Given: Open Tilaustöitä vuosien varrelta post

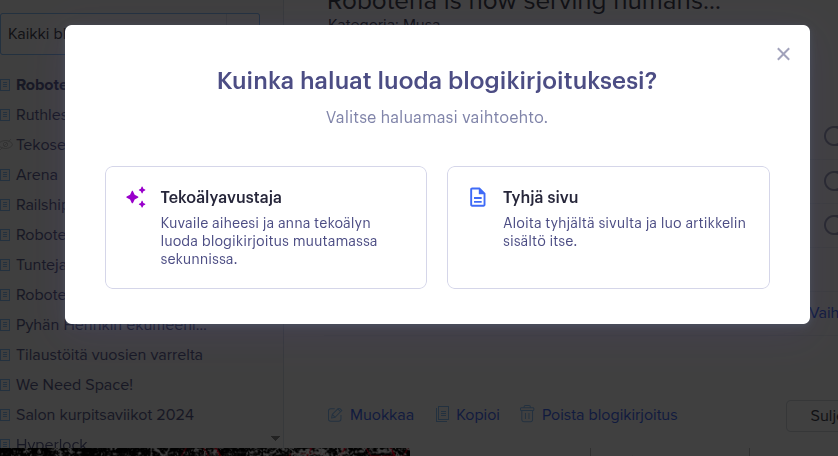Looking at the screenshot, I should 109,355.
